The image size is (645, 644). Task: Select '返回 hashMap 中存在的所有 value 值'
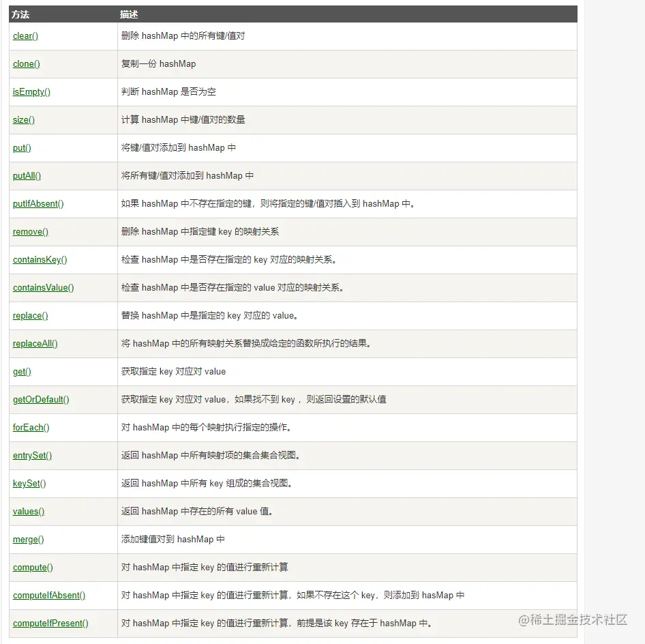tap(197, 512)
